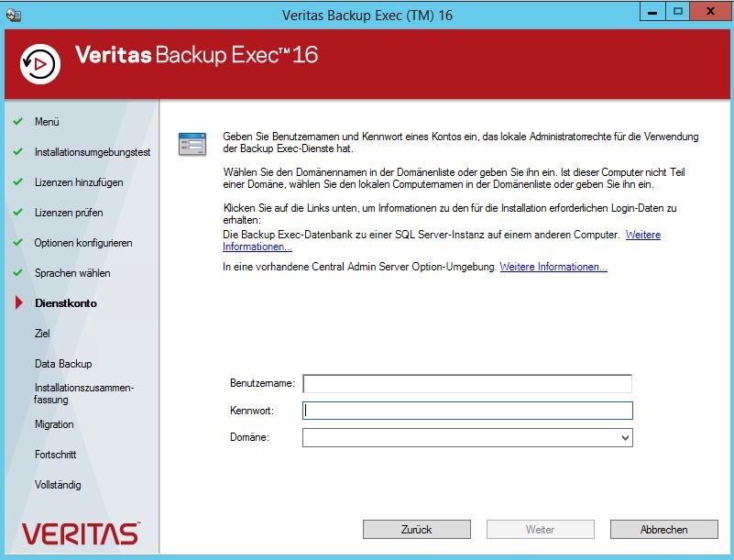
Task: Click the Zurück button
Action: click(417, 529)
